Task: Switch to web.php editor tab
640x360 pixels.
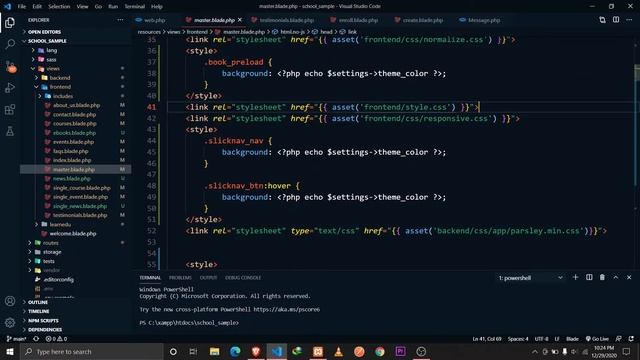Action: [x=153, y=20]
